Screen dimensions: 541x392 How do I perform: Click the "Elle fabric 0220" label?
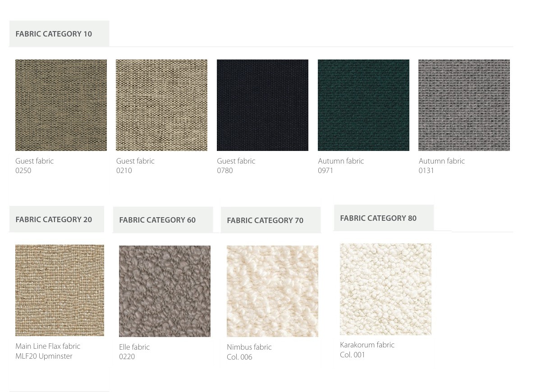(x=134, y=352)
